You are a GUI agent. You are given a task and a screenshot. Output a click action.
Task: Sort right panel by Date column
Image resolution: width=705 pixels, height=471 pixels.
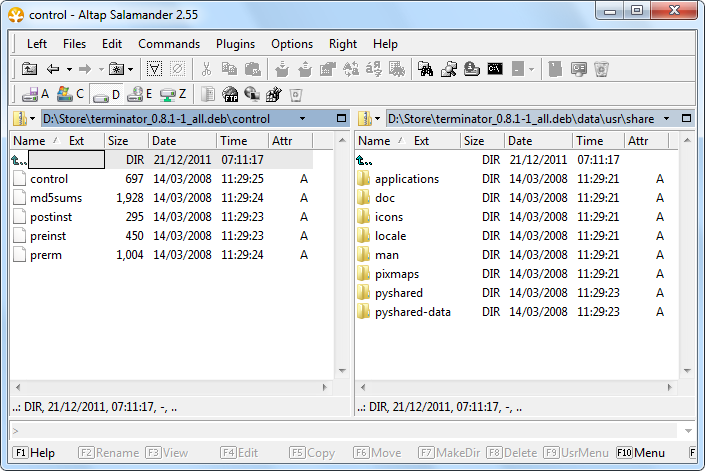coord(538,141)
